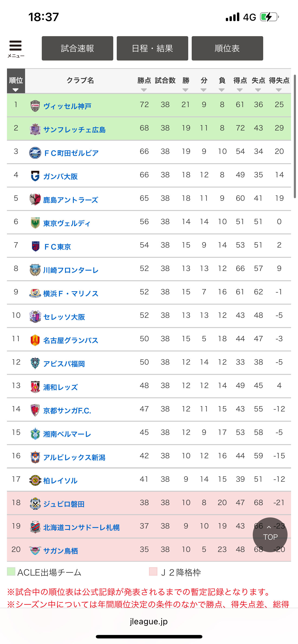The width and height of the screenshot is (298, 644).
Task: Click the Kashiwa Reysol club crest
Action: [35, 480]
